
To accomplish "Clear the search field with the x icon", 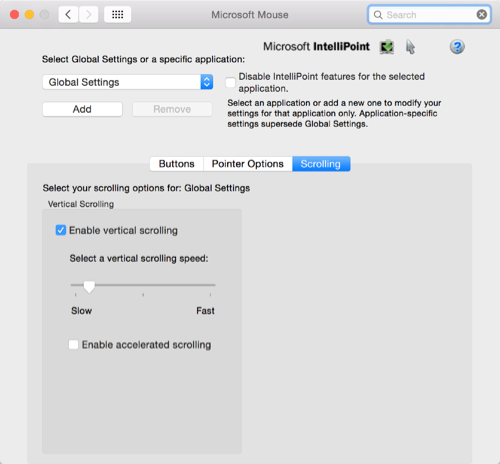I will [x=481, y=15].
